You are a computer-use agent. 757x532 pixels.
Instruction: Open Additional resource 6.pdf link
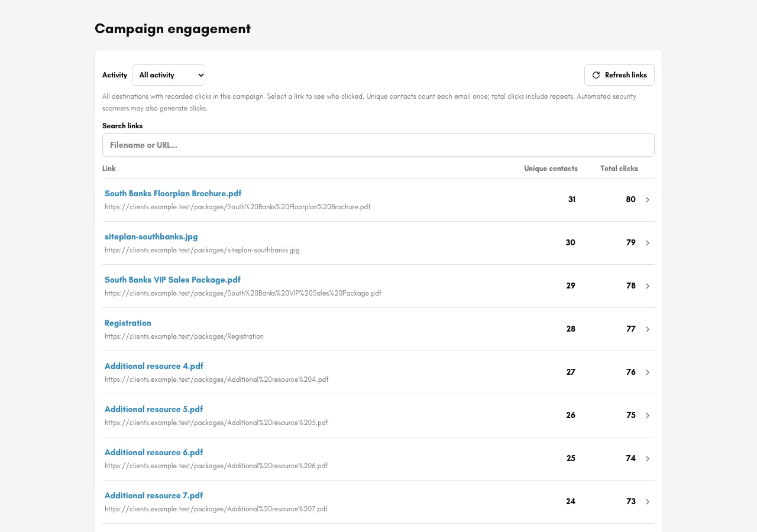154,452
